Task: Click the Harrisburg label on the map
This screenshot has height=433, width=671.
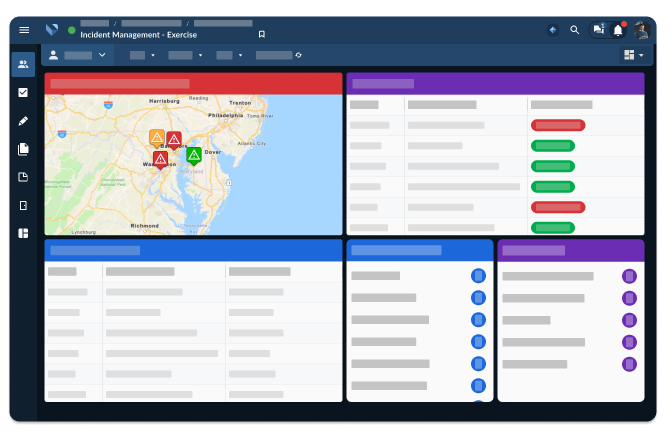Action: point(164,101)
